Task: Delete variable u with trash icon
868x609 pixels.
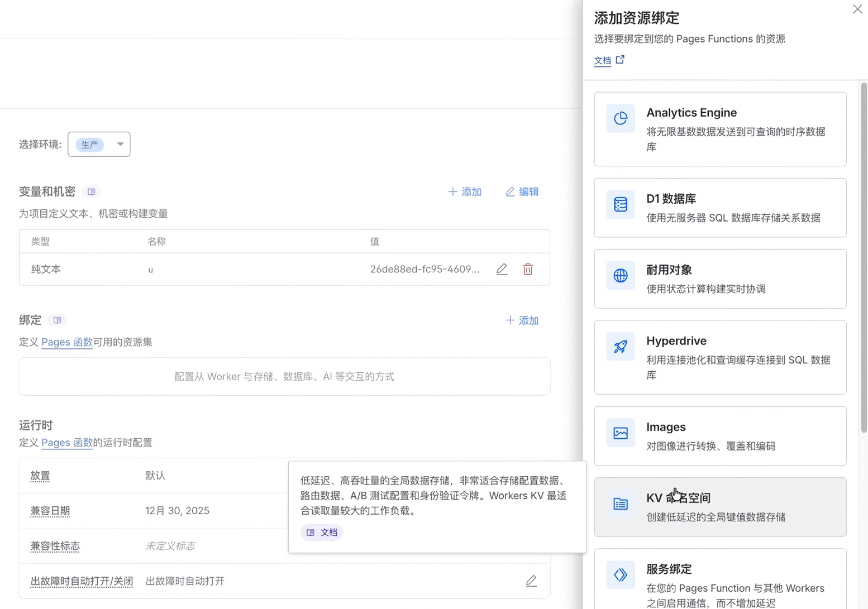Action: point(528,269)
